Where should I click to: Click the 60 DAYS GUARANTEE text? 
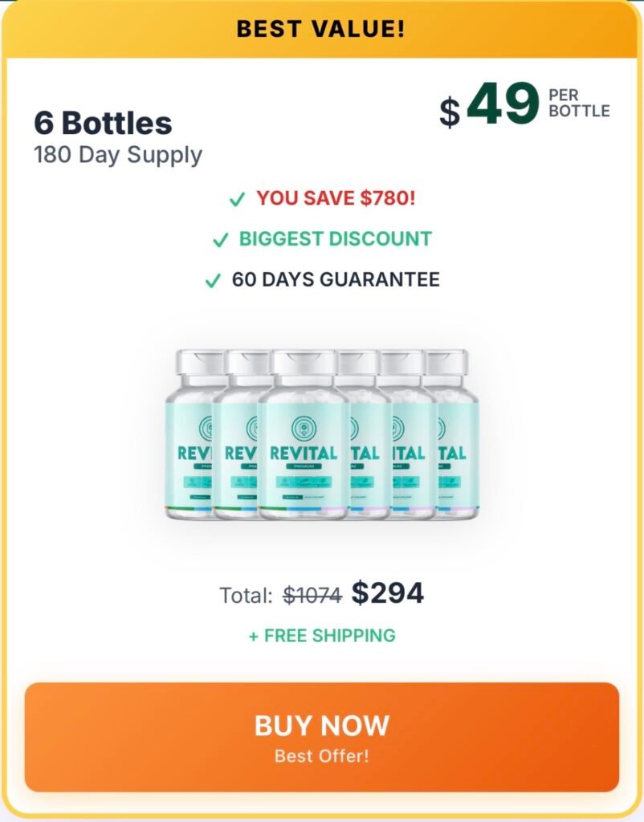coord(336,280)
